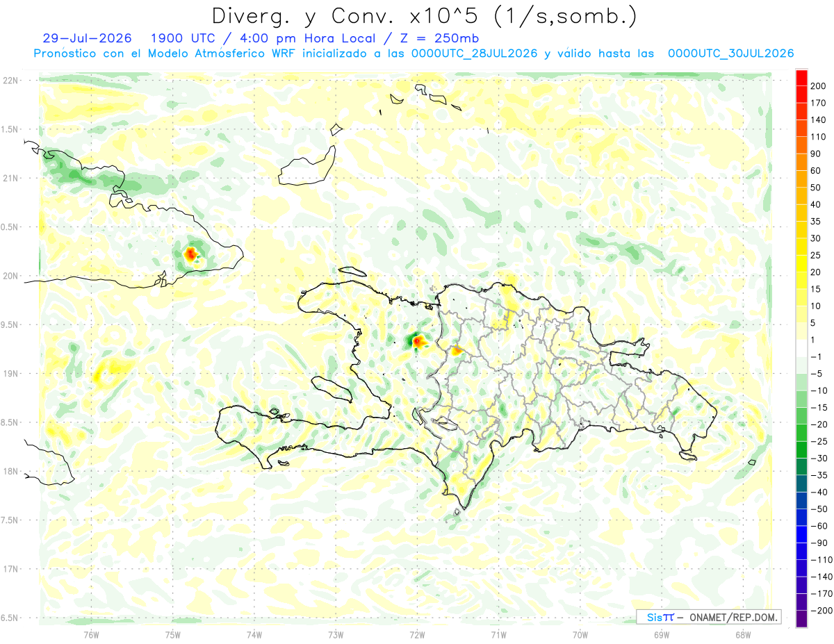
Task: Click the "73W" longitude axis label
Action: [x=336, y=634]
